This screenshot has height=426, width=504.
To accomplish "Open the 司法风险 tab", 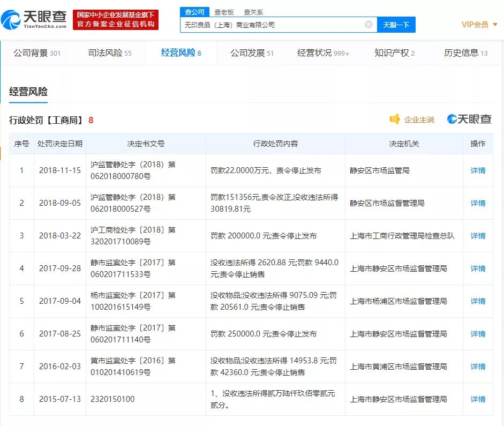I will tap(106, 53).
